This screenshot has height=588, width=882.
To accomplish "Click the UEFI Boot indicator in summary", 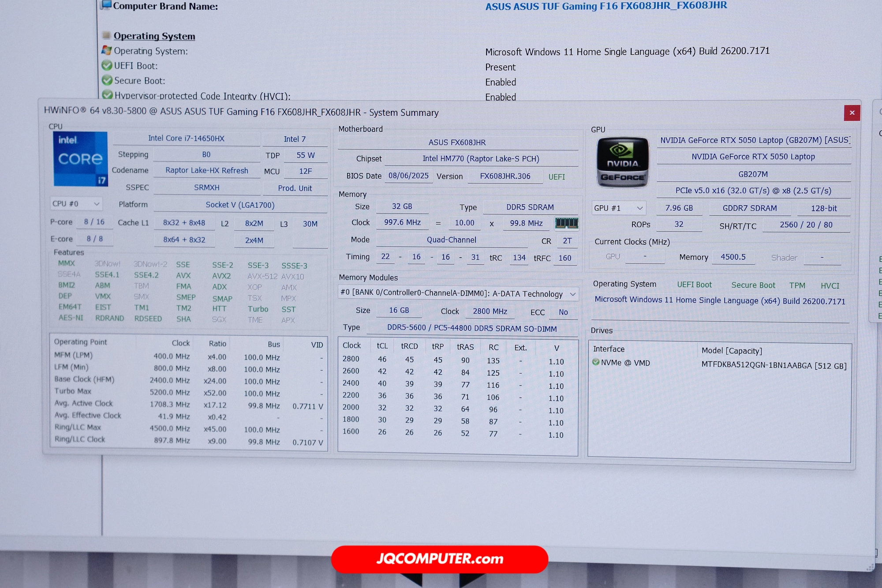I will [694, 285].
